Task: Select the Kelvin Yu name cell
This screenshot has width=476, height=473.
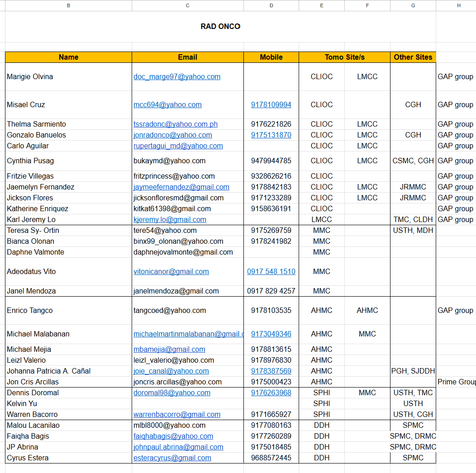Action: (69, 403)
